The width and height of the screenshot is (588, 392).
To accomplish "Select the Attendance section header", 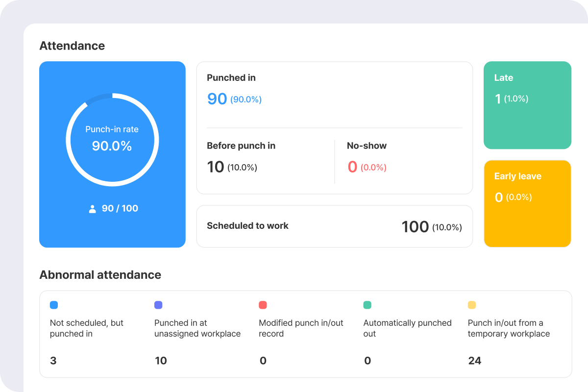I will 72,46.
